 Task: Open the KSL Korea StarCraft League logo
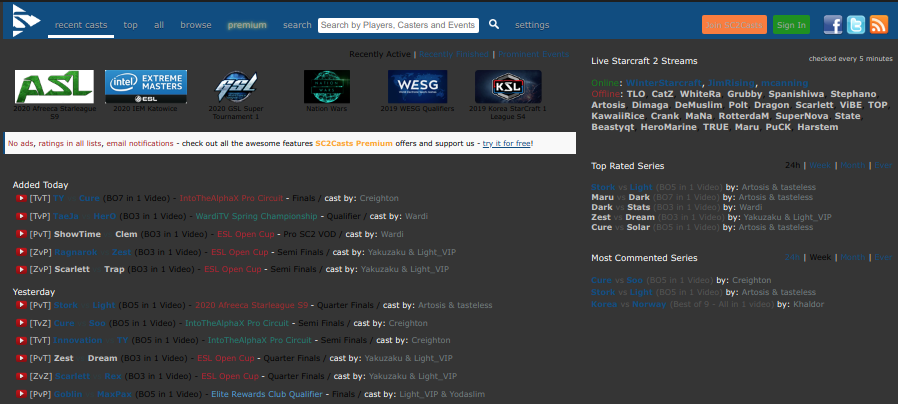point(508,87)
